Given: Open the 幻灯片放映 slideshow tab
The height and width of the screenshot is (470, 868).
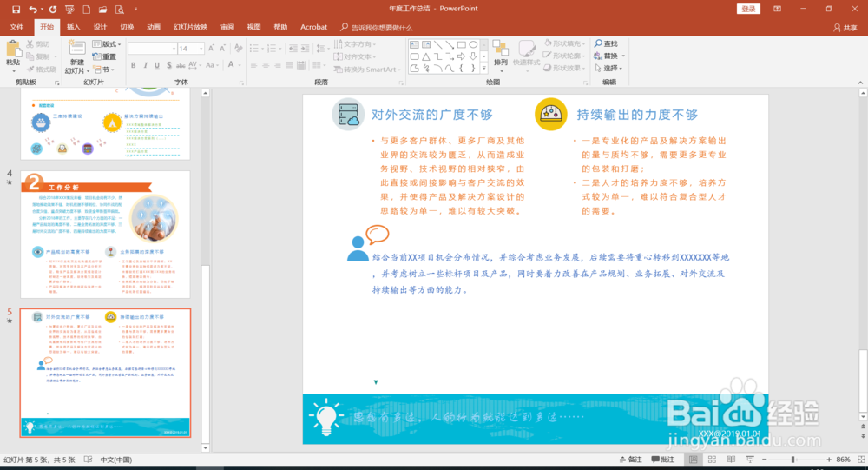Looking at the screenshot, I should click(x=190, y=27).
